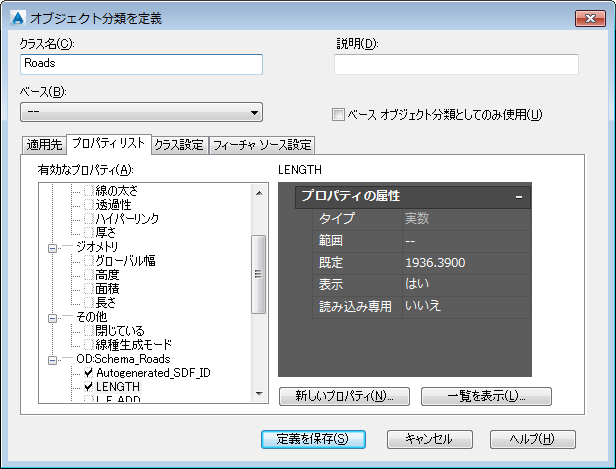Collapse the プロパティの属性 section with minus
616x469 pixels.
[x=519, y=197]
